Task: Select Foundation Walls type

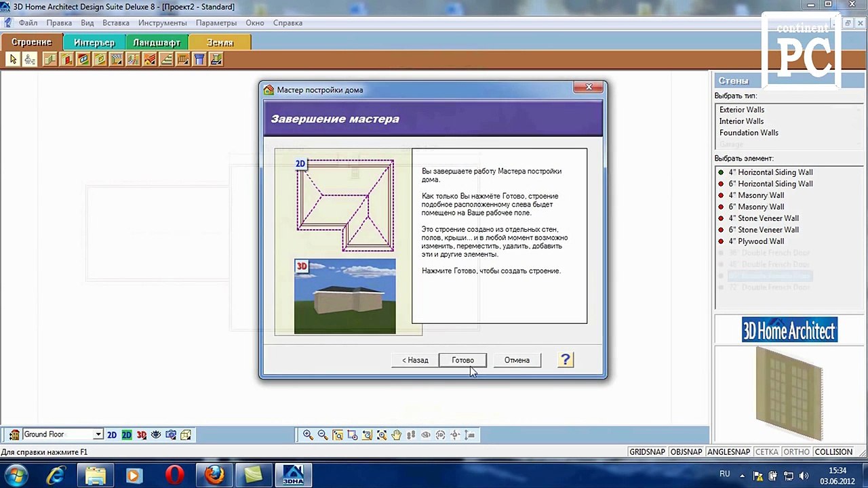Action: point(749,133)
